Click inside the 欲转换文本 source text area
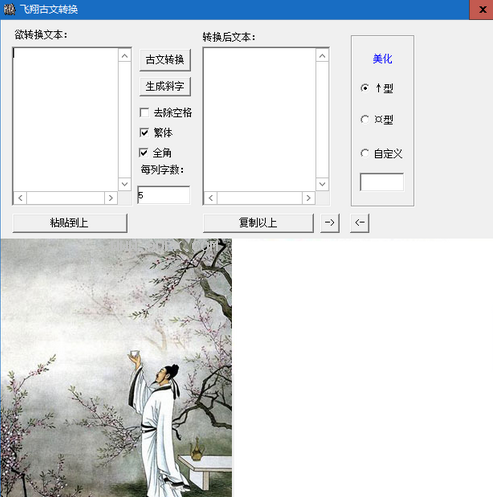 coord(66,119)
